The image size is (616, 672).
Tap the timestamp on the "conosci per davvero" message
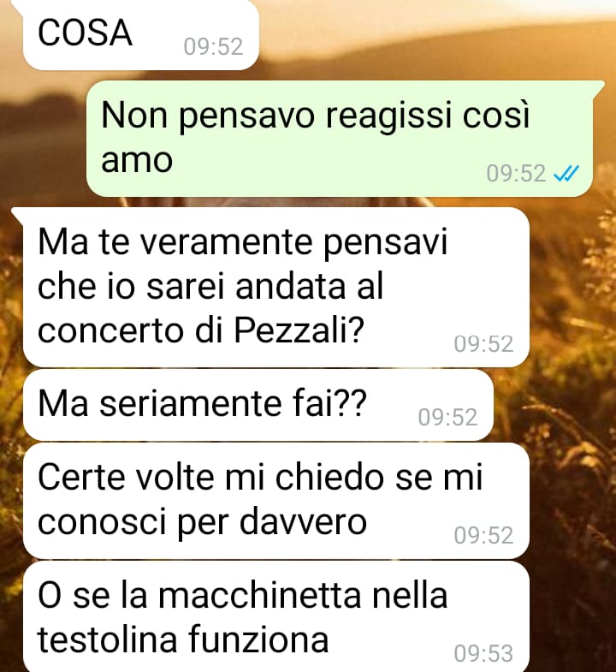click(483, 535)
